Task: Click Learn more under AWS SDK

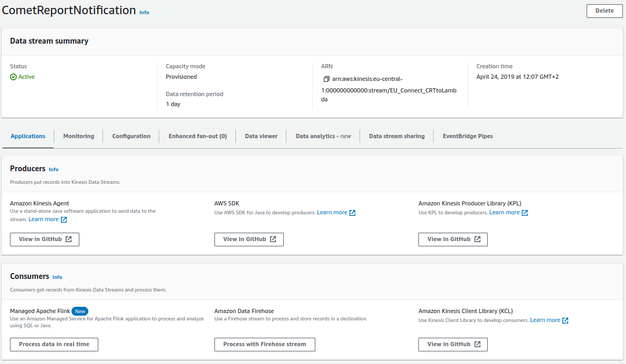Action: point(332,212)
